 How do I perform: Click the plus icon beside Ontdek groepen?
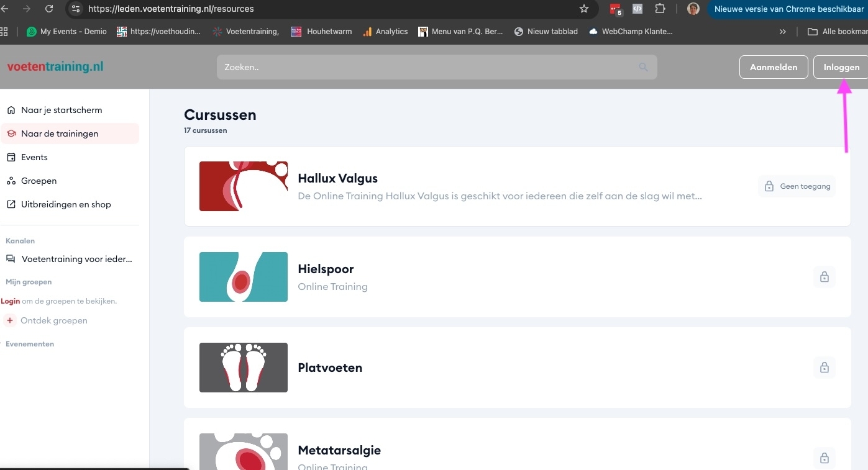(10, 320)
